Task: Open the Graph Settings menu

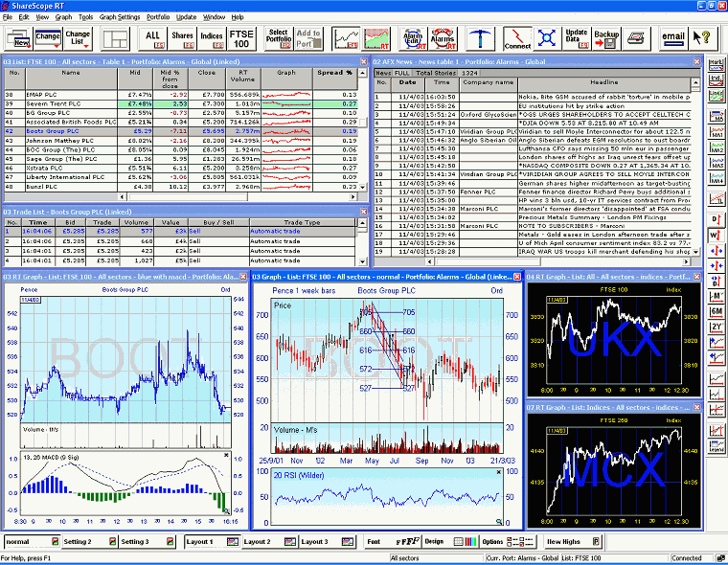Action: [x=120, y=17]
